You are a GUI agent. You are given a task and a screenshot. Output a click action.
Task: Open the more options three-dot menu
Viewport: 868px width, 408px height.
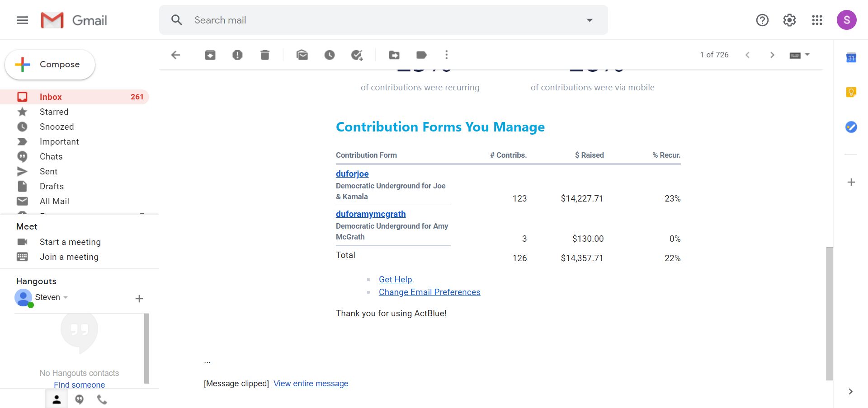point(447,55)
